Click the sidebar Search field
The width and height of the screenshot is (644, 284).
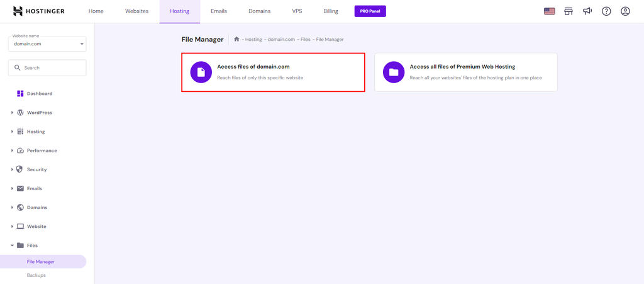click(x=47, y=68)
